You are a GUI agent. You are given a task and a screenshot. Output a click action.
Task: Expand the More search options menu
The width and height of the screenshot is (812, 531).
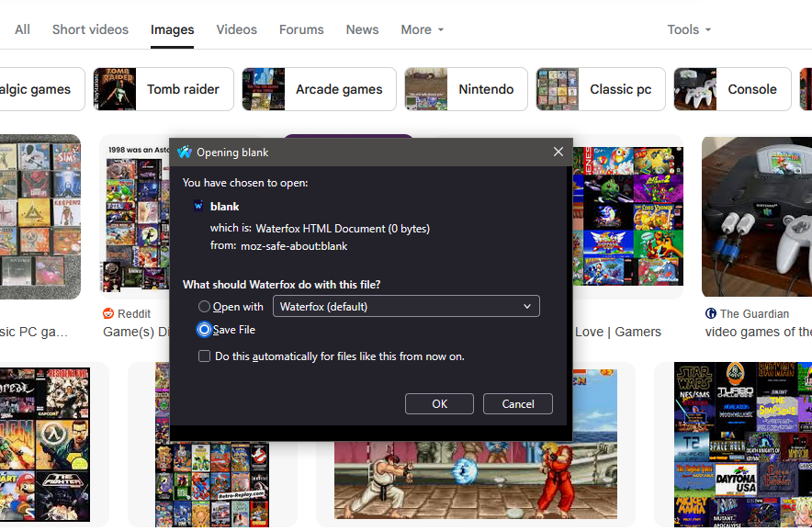pyautogui.click(x=422, y=29)
